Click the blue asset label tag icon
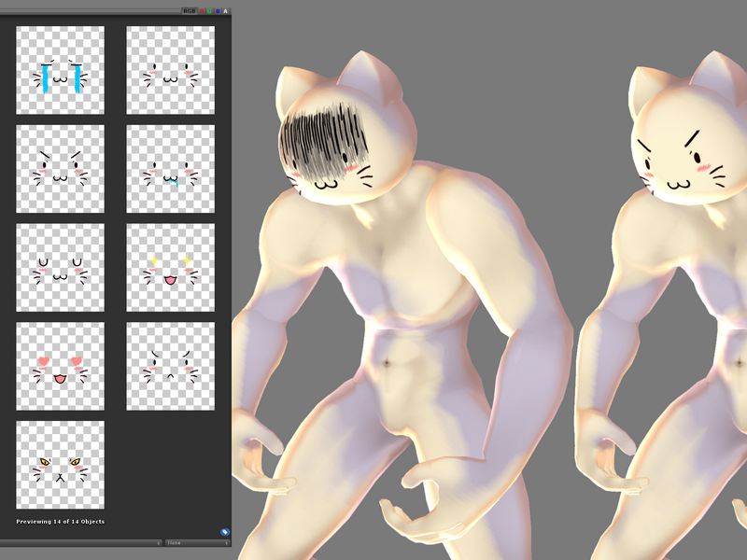The width and height of the screenshot is (747, 560). click(x=225, y=532)
